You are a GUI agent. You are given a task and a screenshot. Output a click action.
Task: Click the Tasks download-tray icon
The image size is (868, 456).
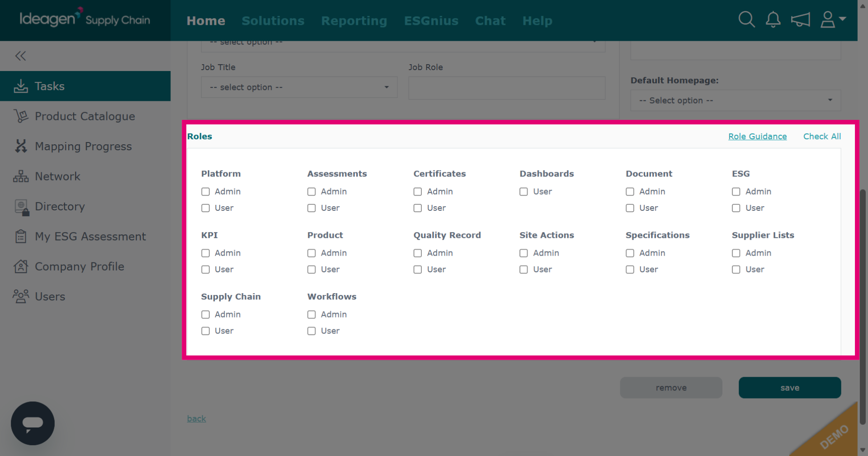pos(21,86)
